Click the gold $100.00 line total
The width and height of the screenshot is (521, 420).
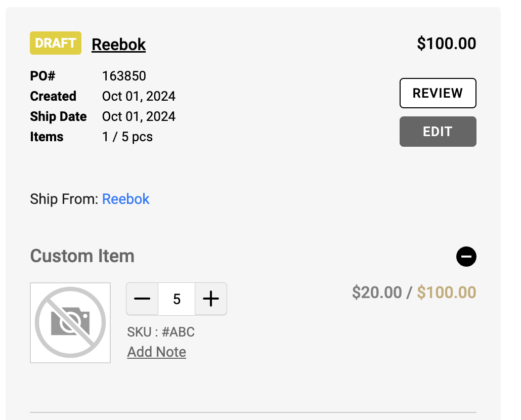point(447,292)
